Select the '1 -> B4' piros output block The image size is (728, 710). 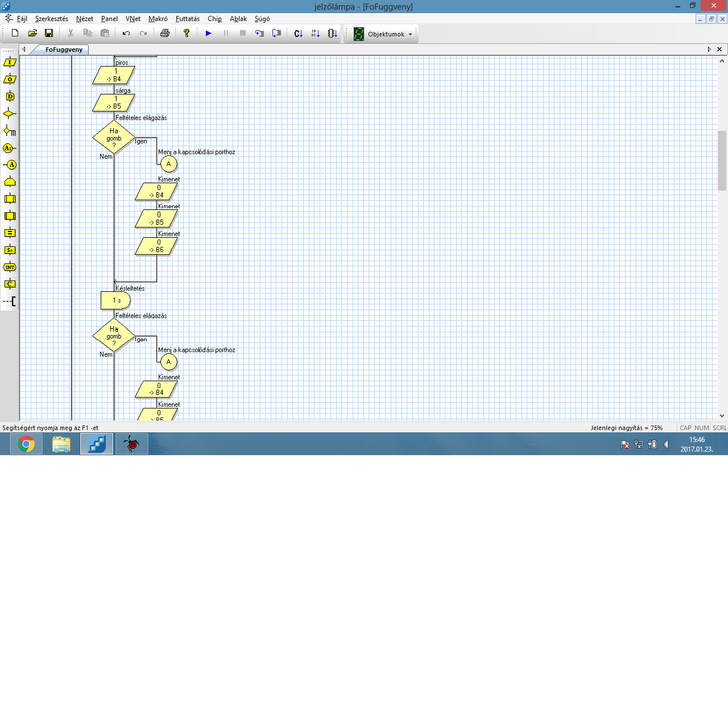pos(114,75)
